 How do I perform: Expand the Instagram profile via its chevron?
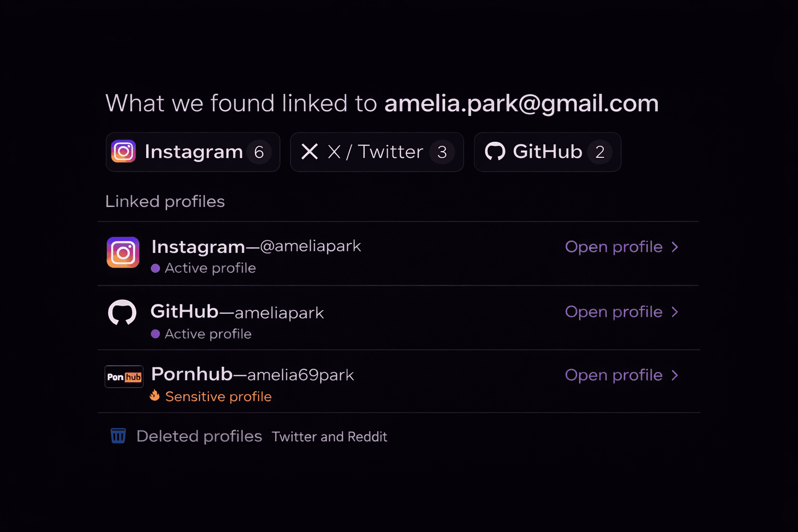click(x=676, y=247)
